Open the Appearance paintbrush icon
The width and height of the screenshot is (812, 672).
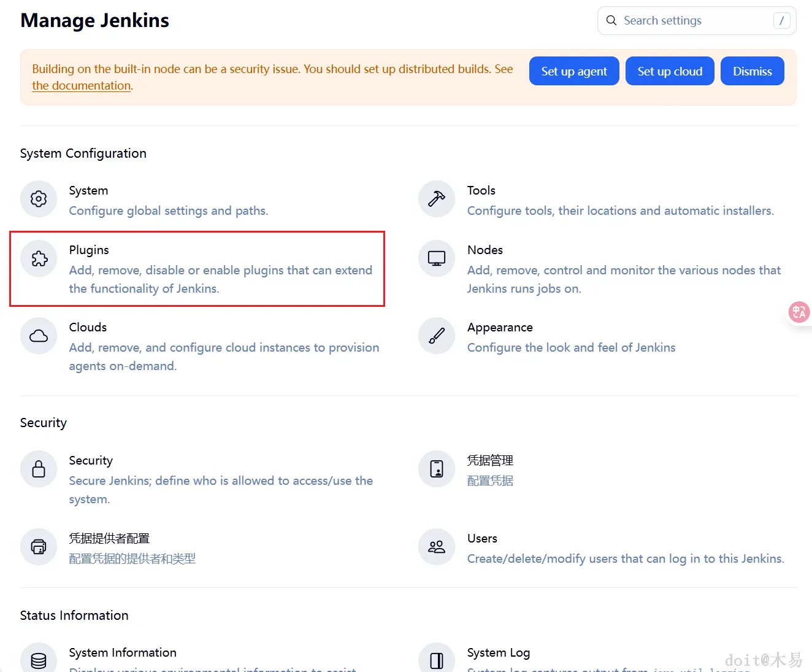click(x=437, y=336)
